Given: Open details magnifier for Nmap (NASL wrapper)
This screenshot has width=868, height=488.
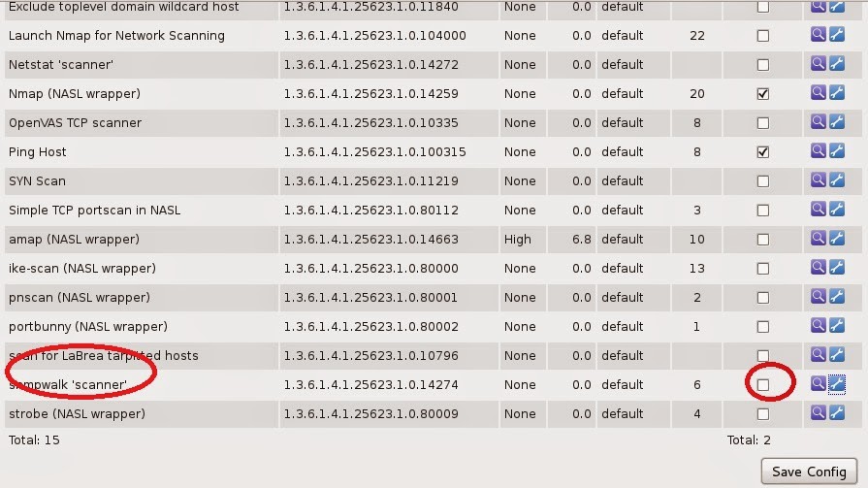Looking at the screenshot, I should pyautogui.click(x=819, y=94).
